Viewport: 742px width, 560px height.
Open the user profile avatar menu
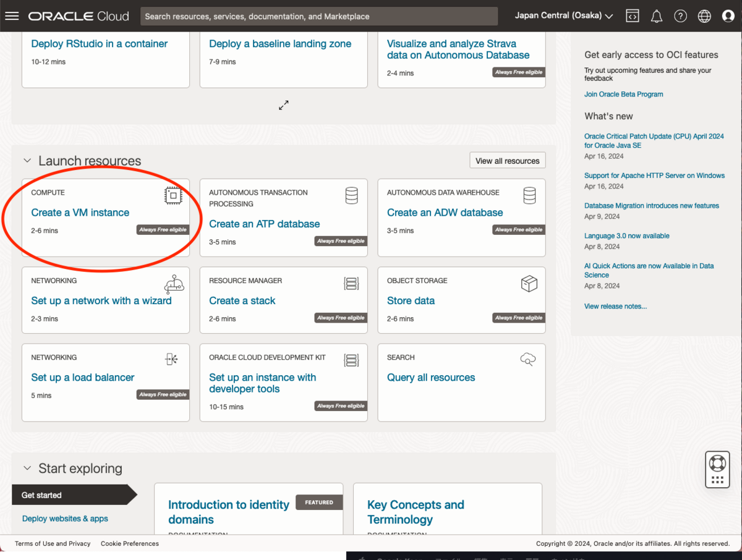point(728,16)
